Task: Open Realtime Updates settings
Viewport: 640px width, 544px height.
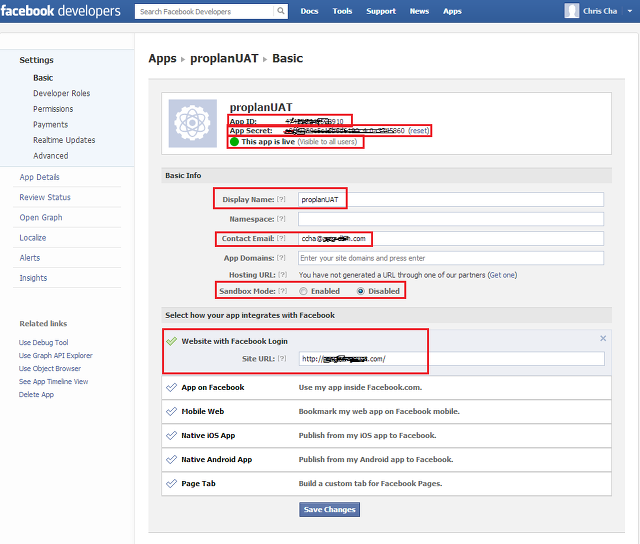Action: [64, 140]
